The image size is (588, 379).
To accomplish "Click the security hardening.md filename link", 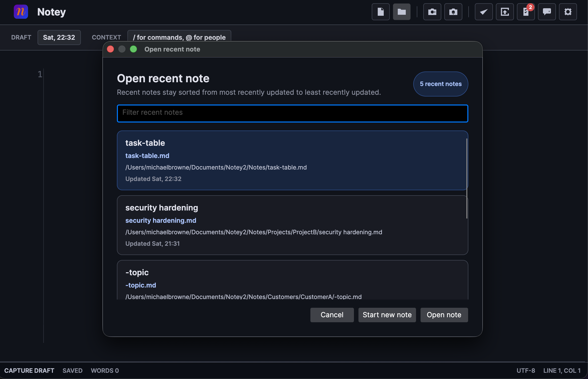I will coord(161,220).
